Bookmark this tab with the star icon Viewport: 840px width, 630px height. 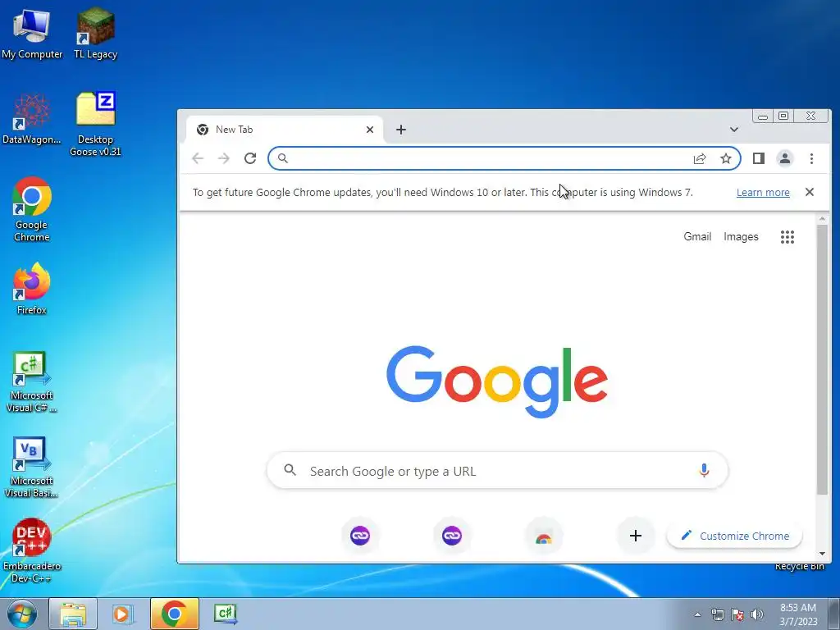[x=726, y=158]
